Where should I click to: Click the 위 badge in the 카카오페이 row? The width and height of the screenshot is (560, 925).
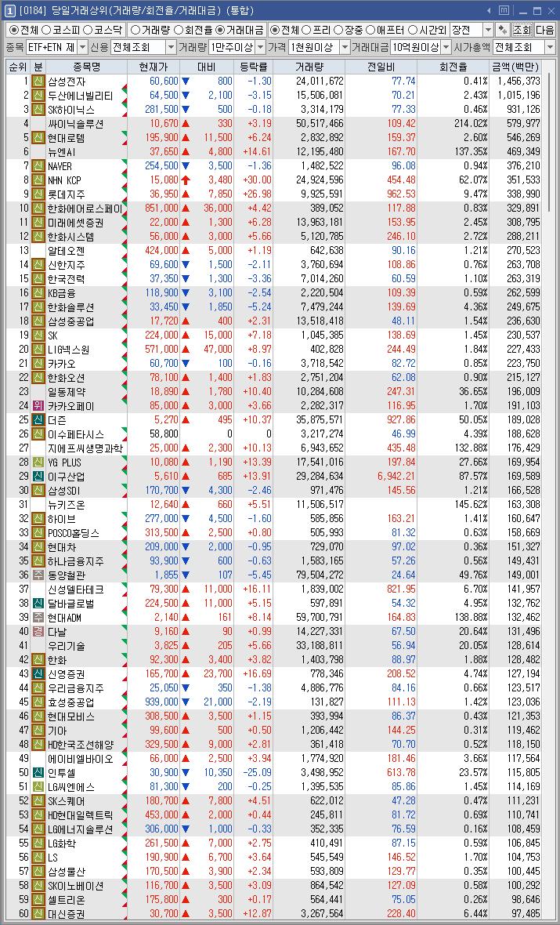click(38, 406)
